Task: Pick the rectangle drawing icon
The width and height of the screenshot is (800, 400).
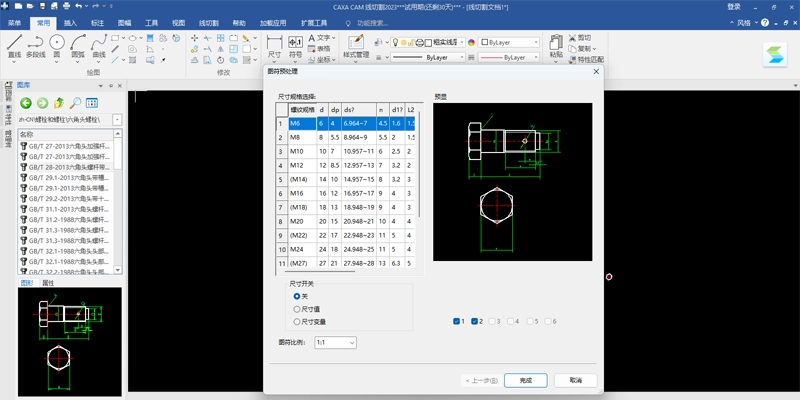Action: coord(115,38)
